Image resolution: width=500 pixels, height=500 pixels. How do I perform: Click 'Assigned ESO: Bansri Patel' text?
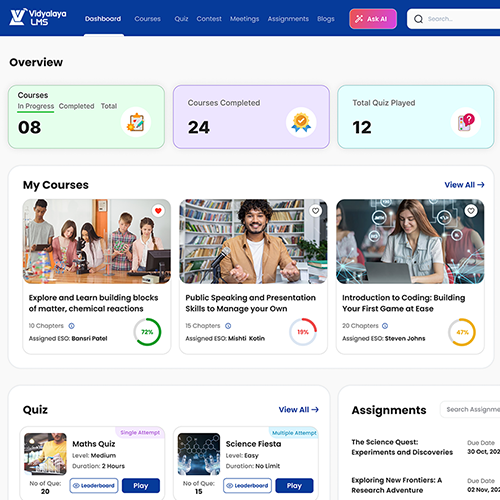click(68, 338)
